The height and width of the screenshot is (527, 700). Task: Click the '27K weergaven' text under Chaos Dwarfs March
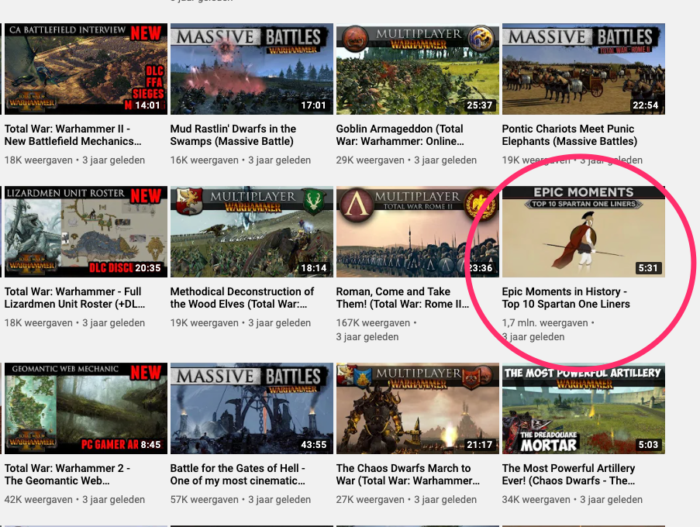[x=370, y=499]
